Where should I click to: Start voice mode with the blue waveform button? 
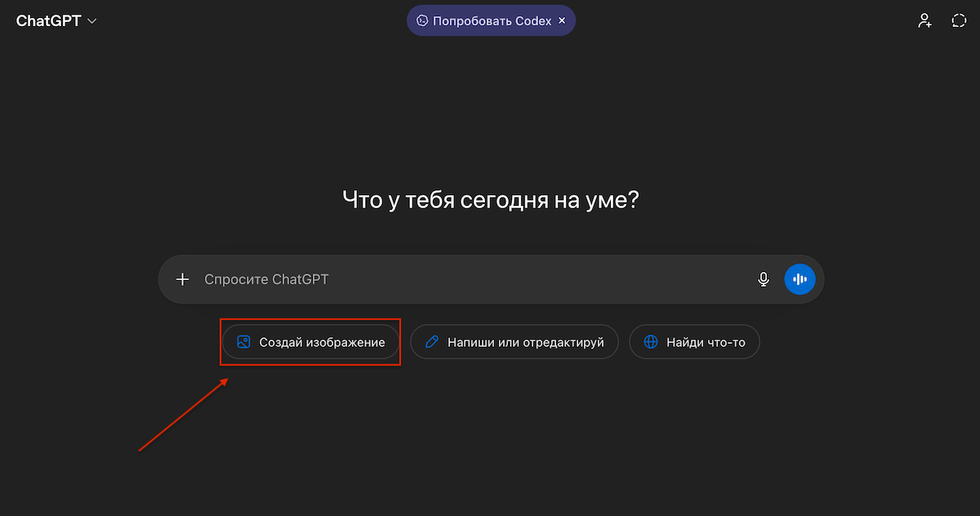click(x=800, y=279)
